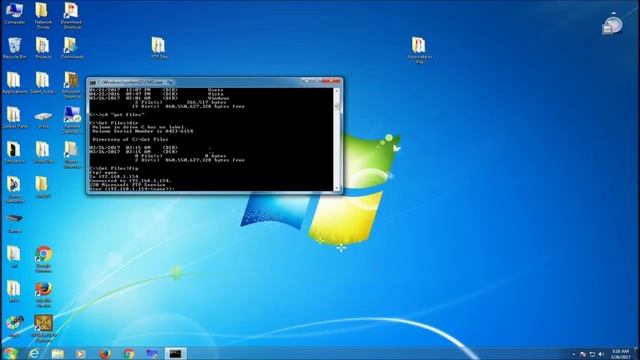The width and height of the screenshot is (640, 360).
Task: Open the Download Shortcut desktop icon
Action: pyautogui.click(x=72, y=16)
